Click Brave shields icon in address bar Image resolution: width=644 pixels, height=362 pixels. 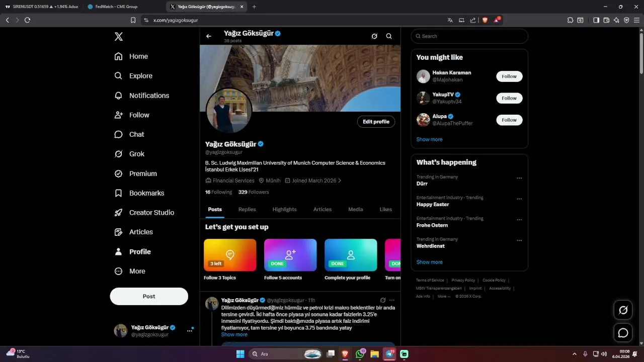click(485, 20)
